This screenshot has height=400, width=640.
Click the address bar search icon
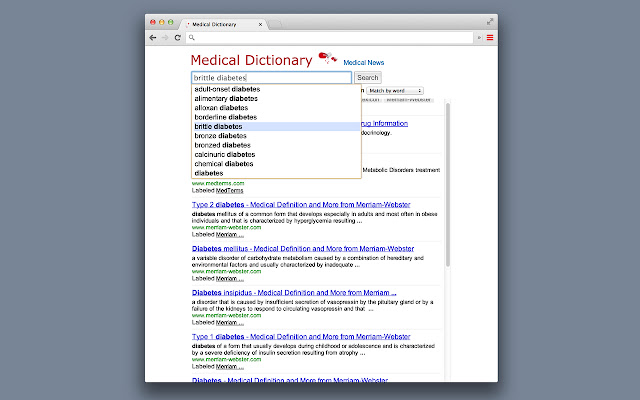192,38
